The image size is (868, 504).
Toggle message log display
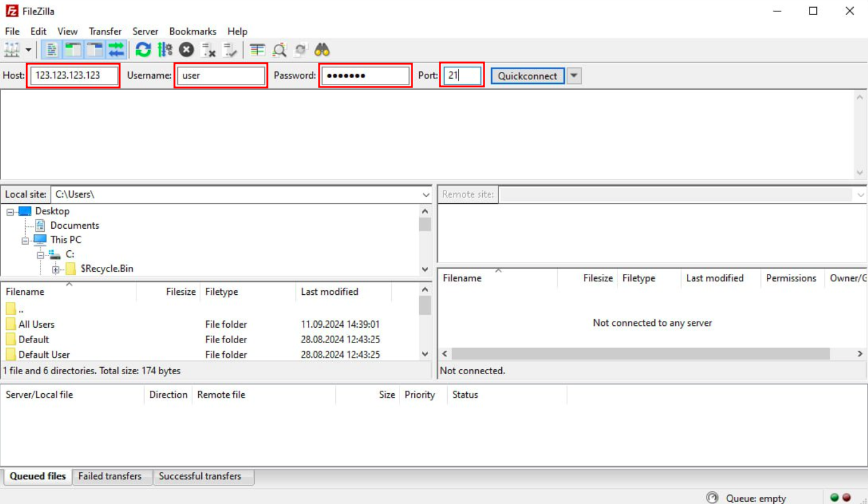click(x=51, y=50)
